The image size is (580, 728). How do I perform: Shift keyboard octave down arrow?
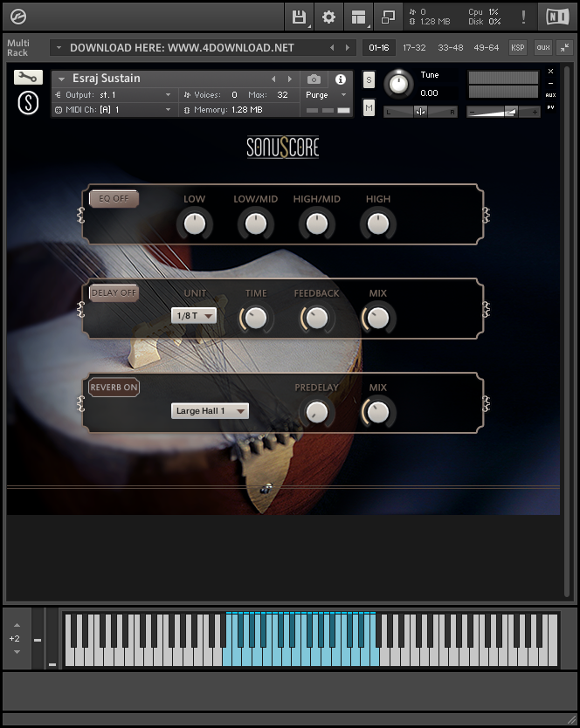click(17, 652)
